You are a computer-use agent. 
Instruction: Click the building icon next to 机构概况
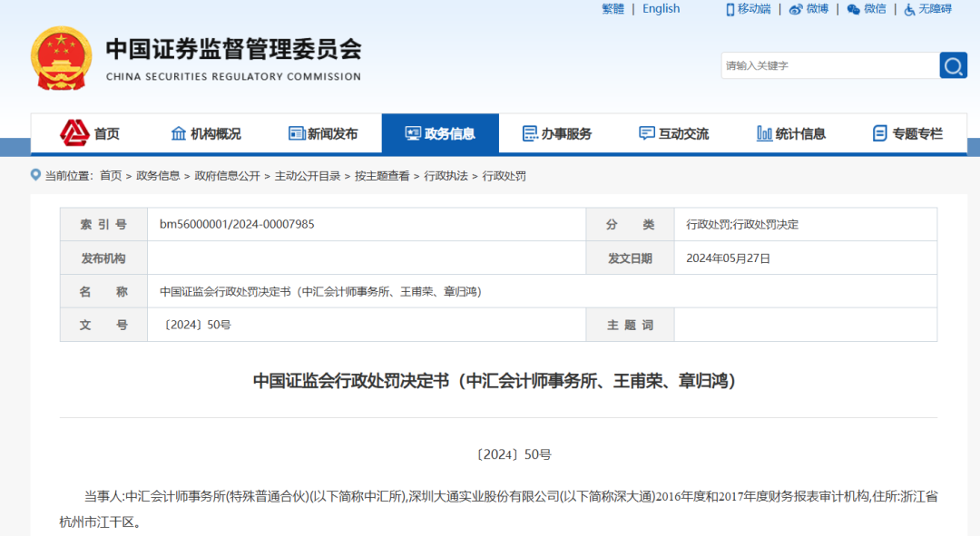(179, 133)
